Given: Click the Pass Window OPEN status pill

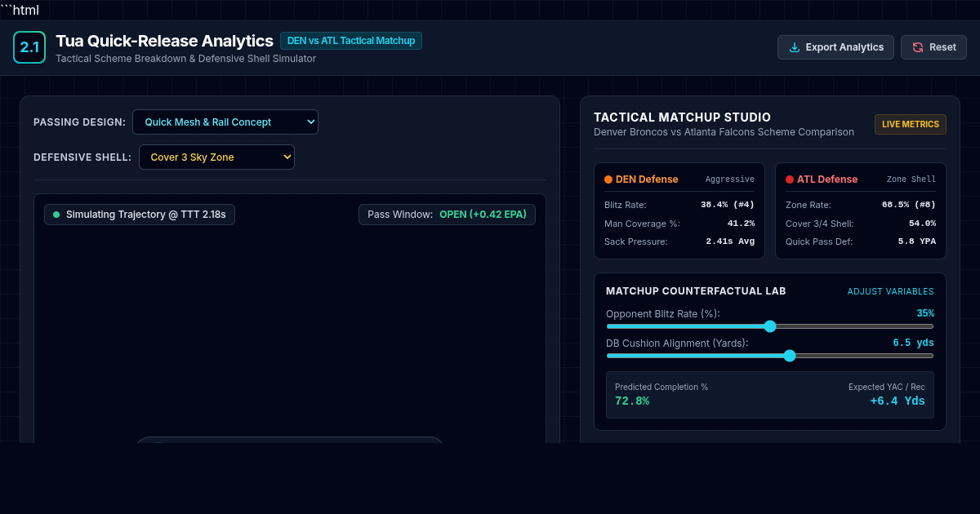Looking at the screenshot, I should (x=447, y=215).
